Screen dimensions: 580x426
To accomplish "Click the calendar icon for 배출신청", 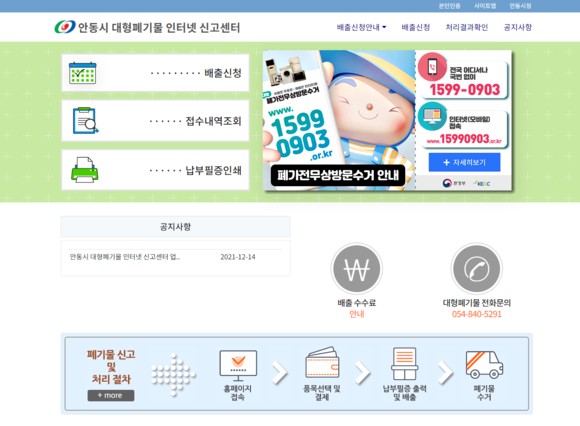I will point(82,73).
